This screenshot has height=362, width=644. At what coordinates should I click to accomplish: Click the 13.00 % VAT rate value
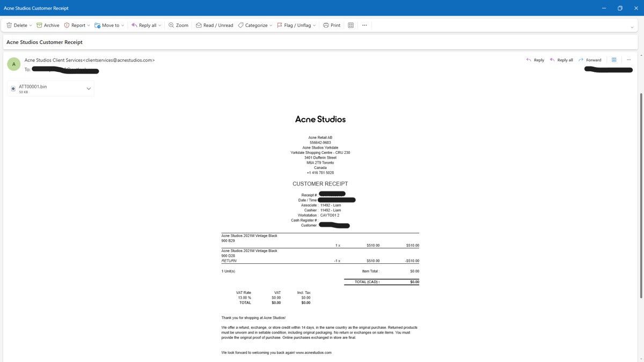coord(244,298)
